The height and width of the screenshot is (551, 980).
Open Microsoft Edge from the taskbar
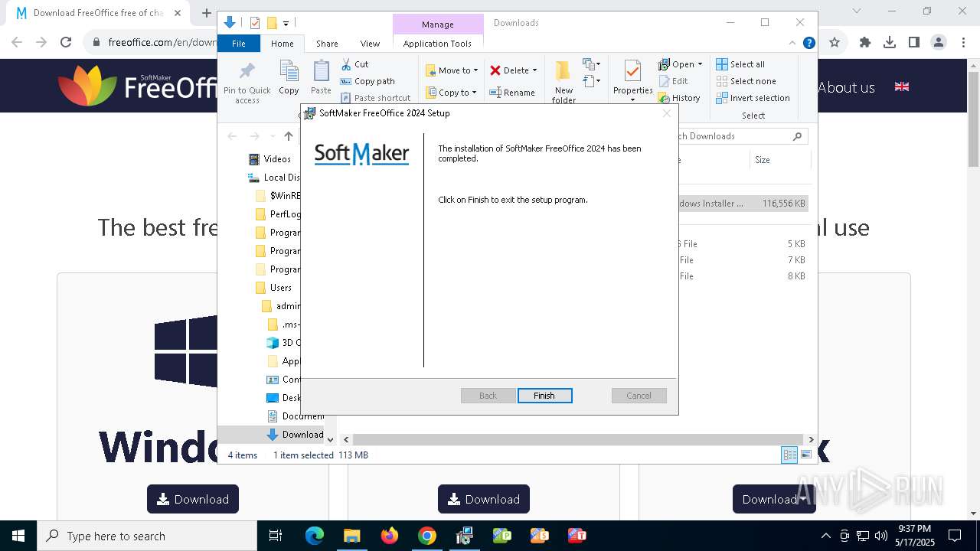(315, 536)
